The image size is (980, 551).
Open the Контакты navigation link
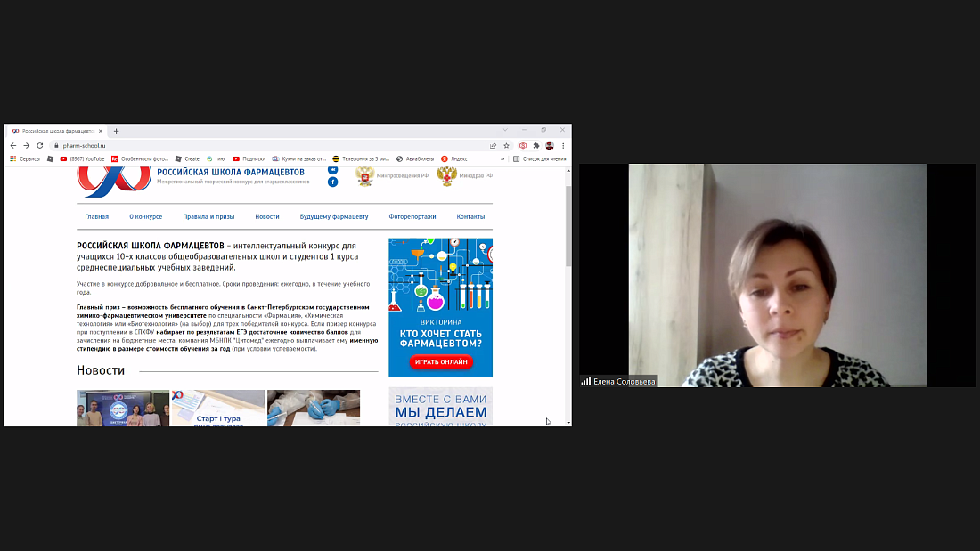pyautogui.click(x=470, y=216)
